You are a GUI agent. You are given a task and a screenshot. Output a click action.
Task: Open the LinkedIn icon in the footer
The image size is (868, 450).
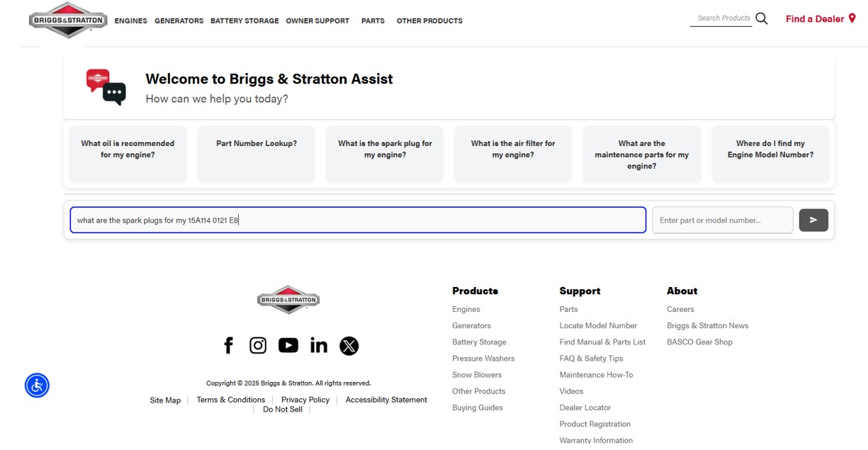pos(319,345)
